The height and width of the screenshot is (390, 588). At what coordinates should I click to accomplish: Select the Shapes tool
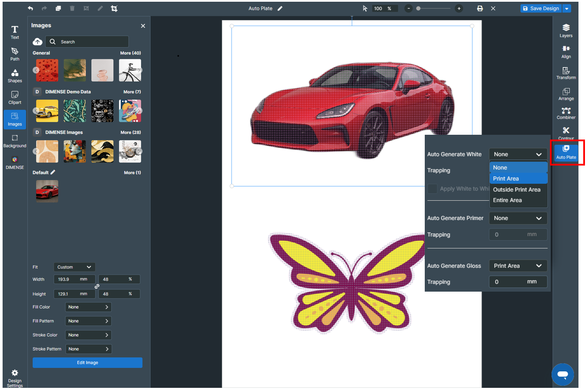pos(15,76)
